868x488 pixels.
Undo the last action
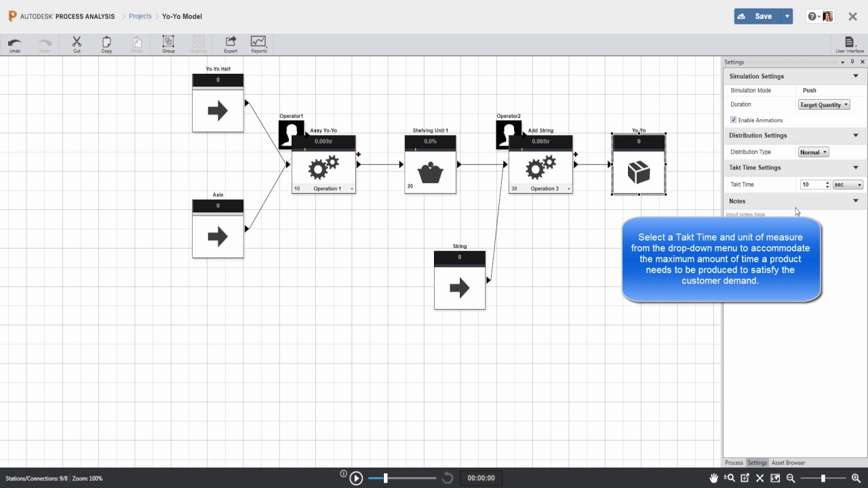(14, 45)
